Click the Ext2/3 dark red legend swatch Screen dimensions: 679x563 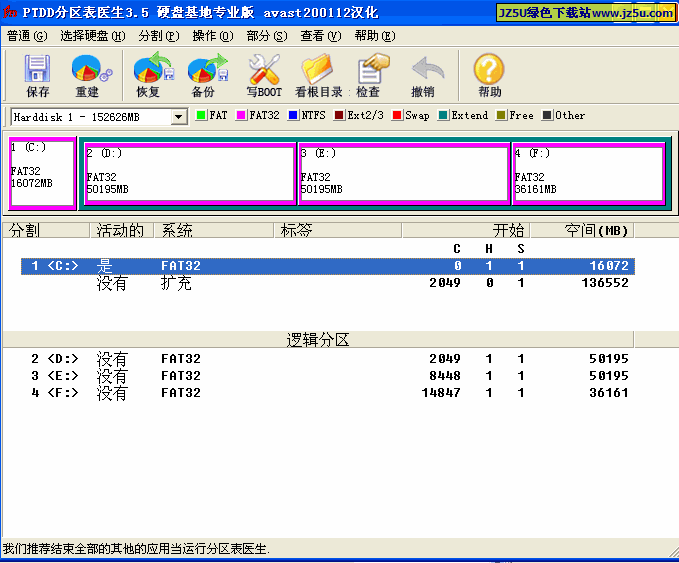[x=339, y=115]
